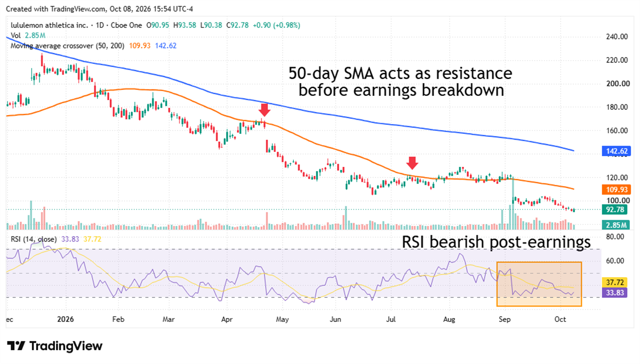Viewport: 640px width, 364px height.
Task: Click the 240.00 price scale value
Action: tap(617, 37)
